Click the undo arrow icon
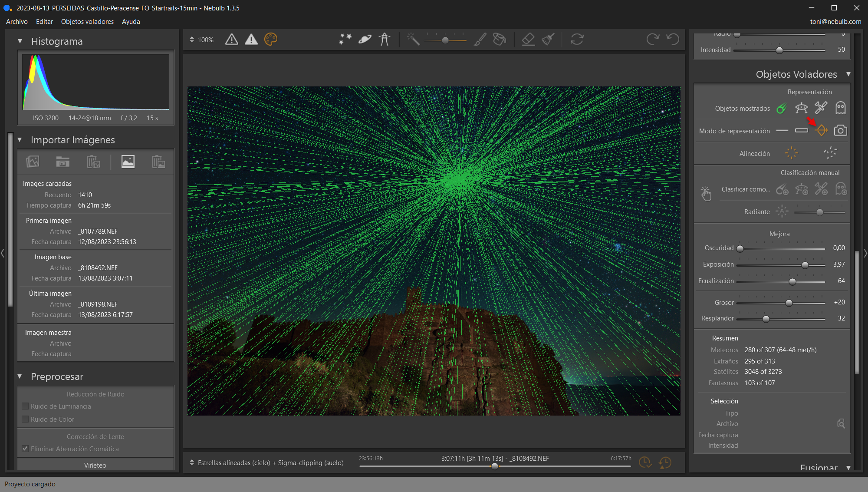Image resolution: width=868 pixels, height=492 pixels. pyautogui.click(x=673, y=40)
